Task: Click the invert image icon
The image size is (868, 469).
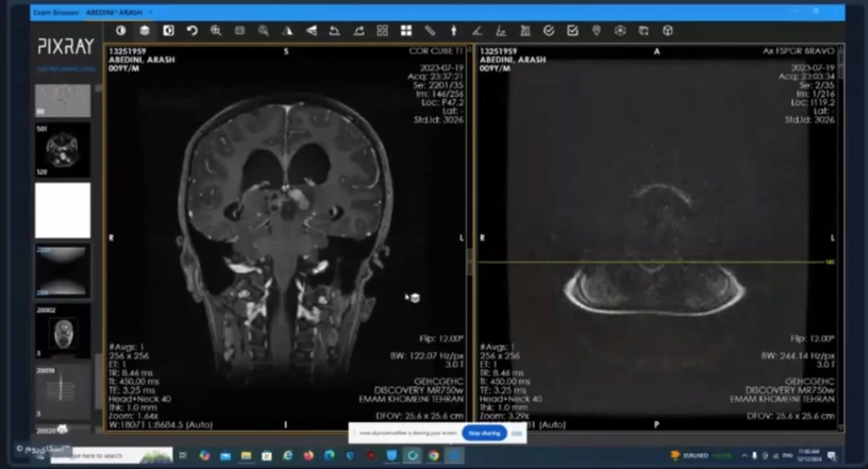Action: [x=169, y=31]
